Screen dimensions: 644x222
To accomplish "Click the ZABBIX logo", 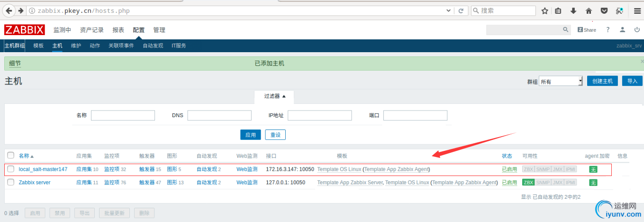I will click(x=24, y=30).
